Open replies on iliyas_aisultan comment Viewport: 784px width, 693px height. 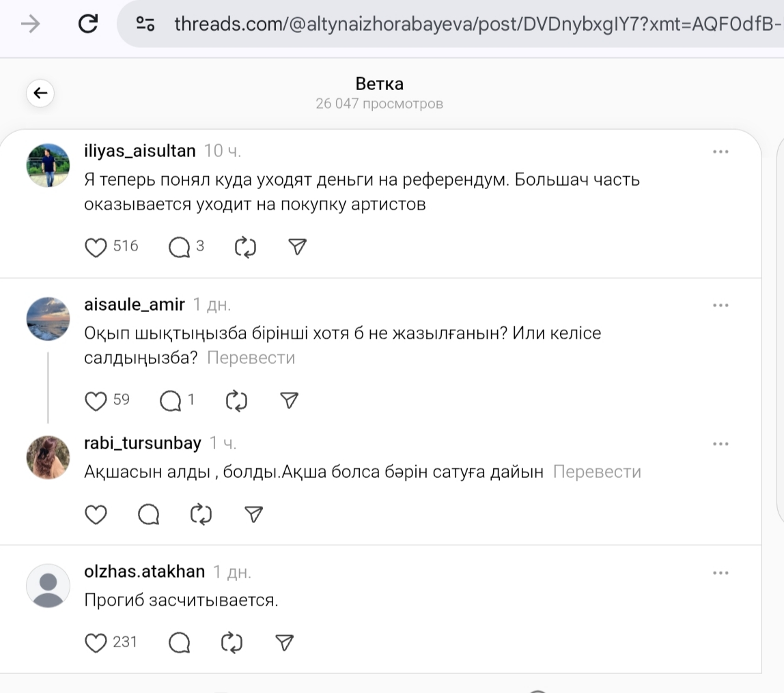pyautogui.click(x=180, y=247)
